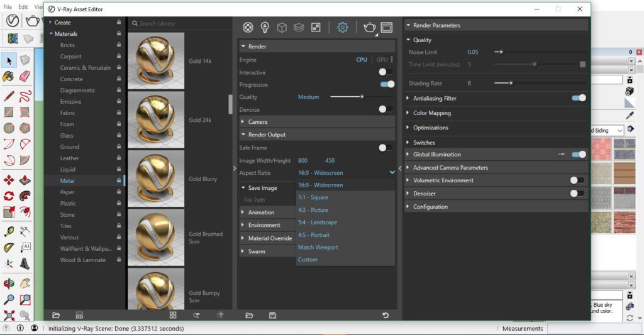
Task: Open material file in library bottom bar
Action: 56,316
